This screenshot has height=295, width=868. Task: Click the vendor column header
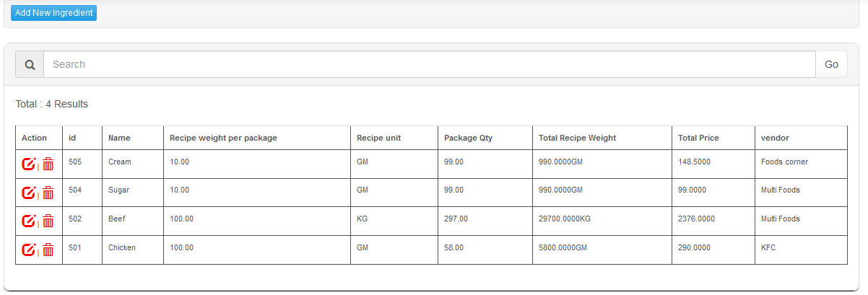click(x=775, y=138)
